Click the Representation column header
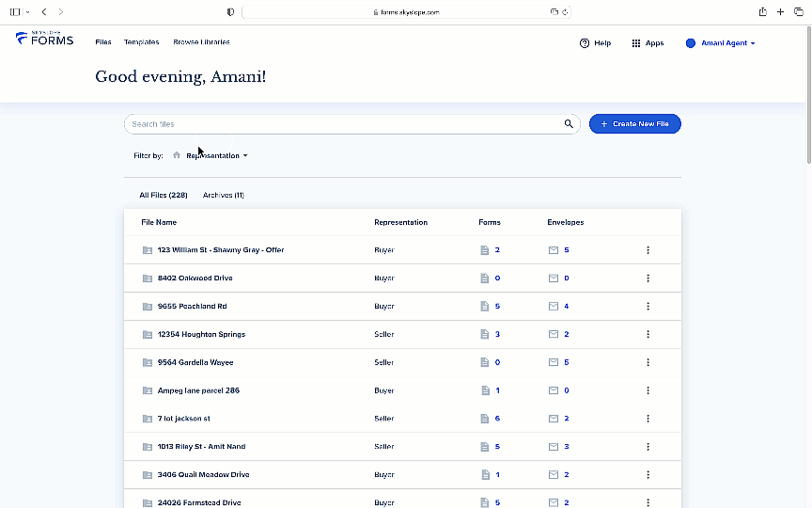This screenshot has height=508, width=812. [400, 222]
